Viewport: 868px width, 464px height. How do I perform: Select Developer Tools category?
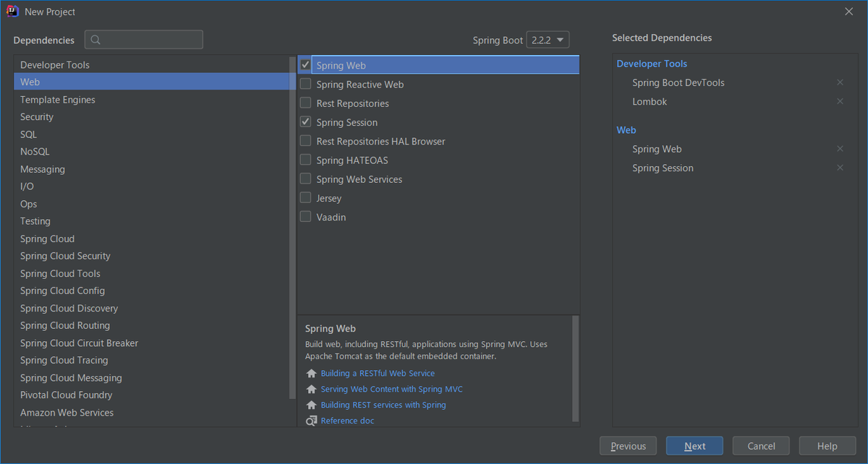(151, 65)
